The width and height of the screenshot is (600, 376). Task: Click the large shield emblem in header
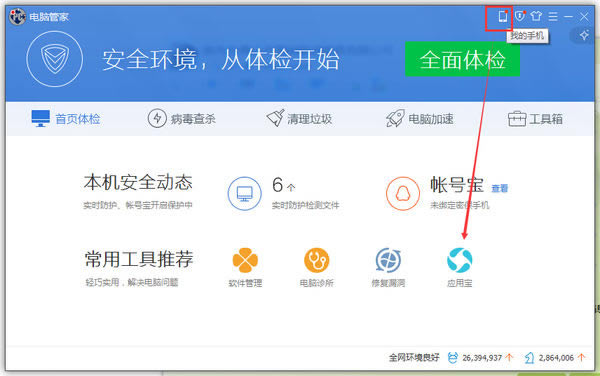pyautogui.click(x=55, y=59)
